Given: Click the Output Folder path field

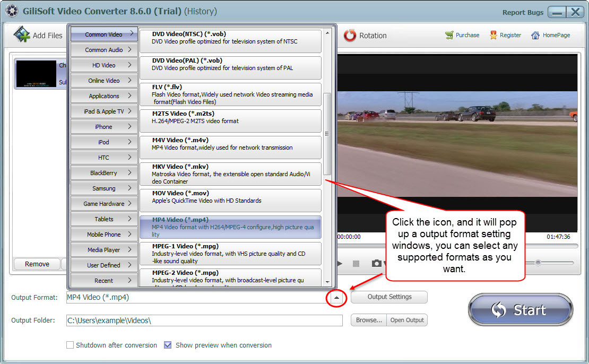Looking at the screenshot, I should pyautogui.click(x=204, y=320).
